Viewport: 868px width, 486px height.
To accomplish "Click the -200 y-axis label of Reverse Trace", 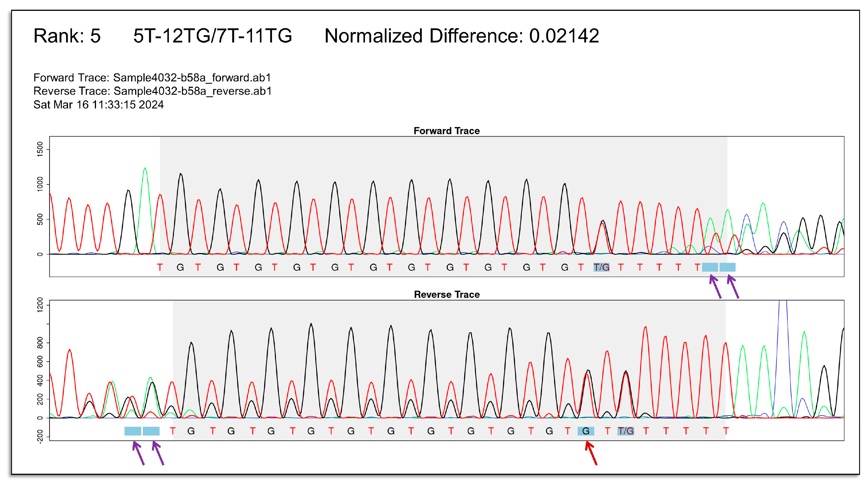I will tap(40, 437).
